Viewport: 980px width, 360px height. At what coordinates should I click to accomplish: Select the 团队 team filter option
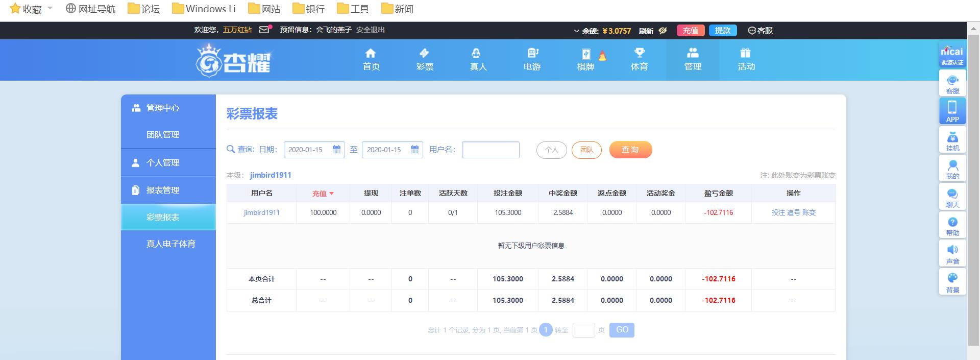click(x=586, y=150)
